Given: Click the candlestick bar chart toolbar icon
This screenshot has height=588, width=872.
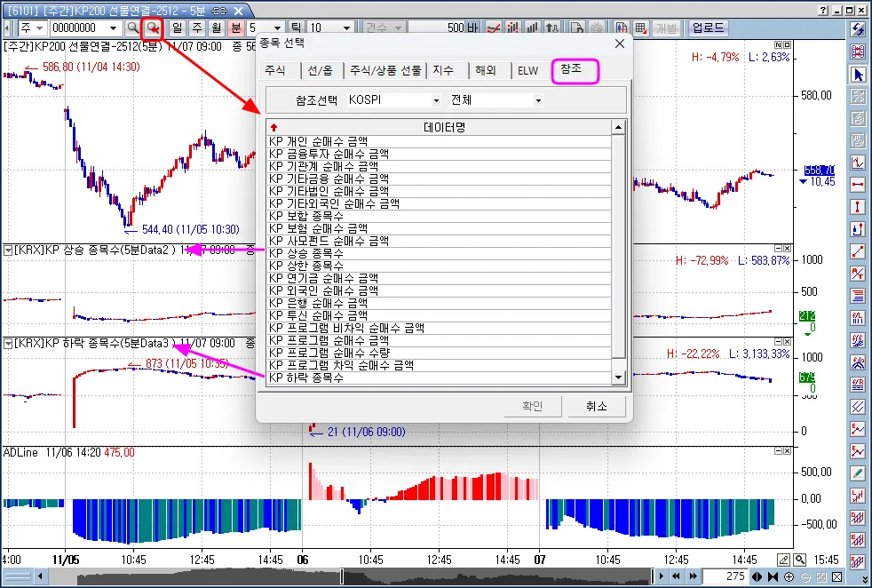Looking at the screenshot, I should coord(512,28).
